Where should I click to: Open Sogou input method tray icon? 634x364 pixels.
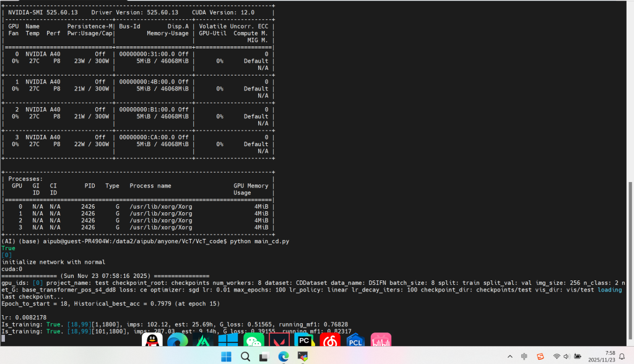click(541, 357)
